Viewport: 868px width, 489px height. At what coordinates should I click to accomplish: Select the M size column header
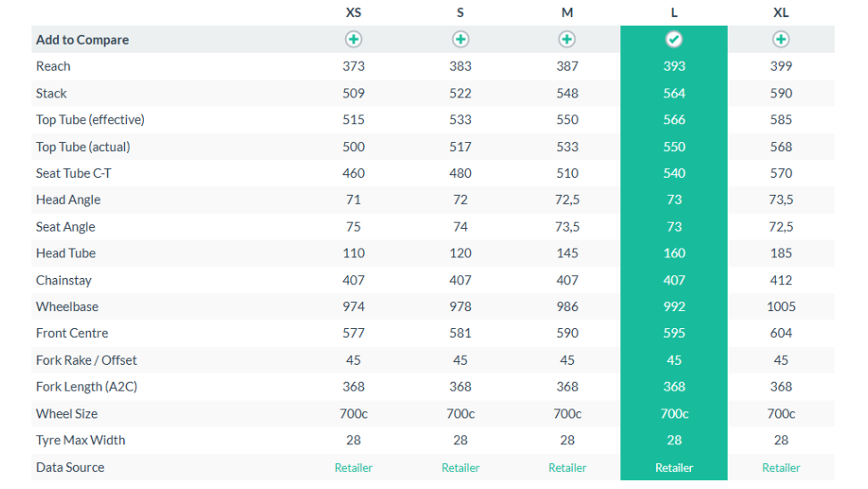pos(567,13)
